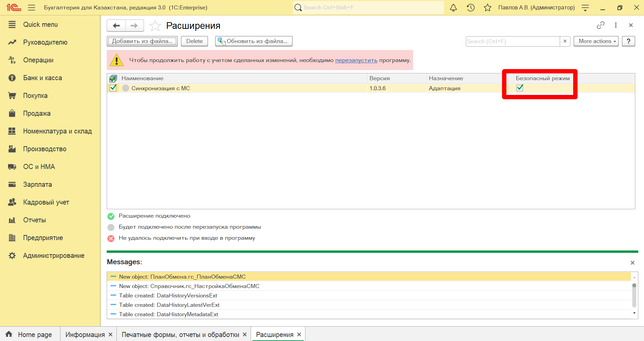Click the 1C logo icon
The width and height of the screenshot is (644, 341).
tap(13, 7)
